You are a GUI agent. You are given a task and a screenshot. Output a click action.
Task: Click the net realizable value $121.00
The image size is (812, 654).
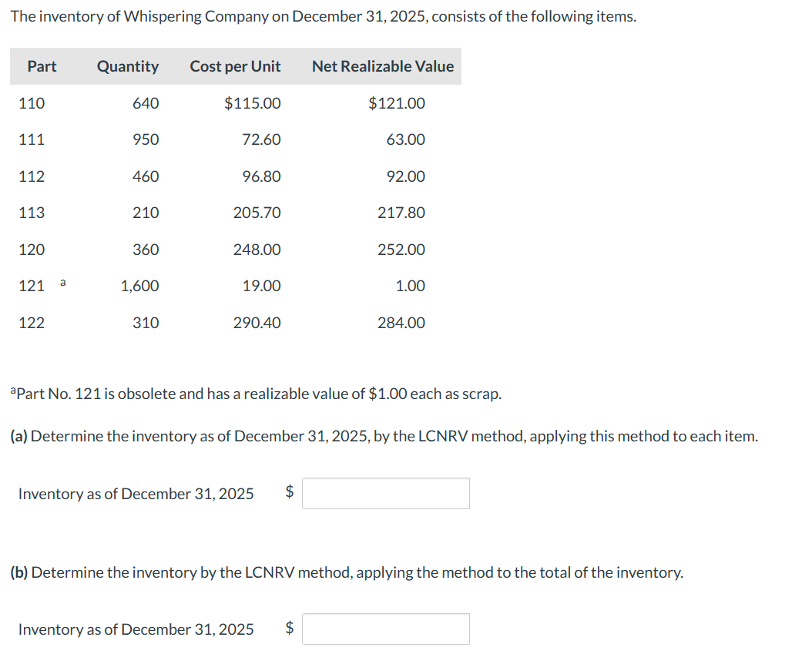[398, 103]
